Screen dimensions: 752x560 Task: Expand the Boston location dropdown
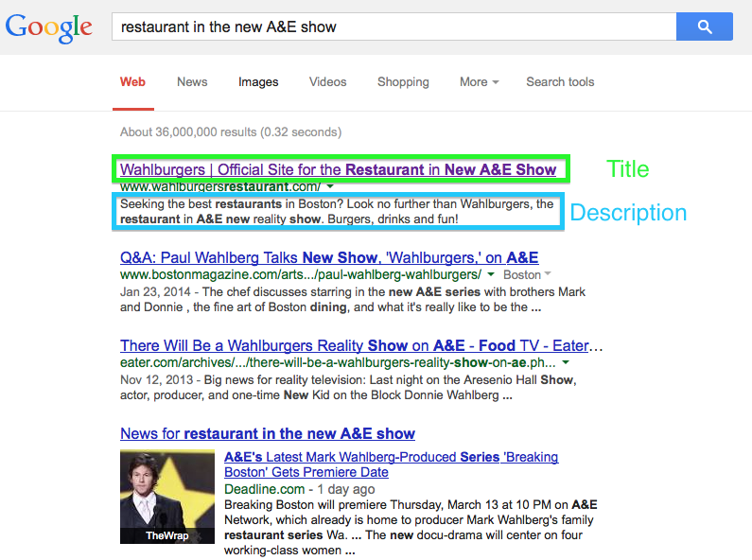point(527,274)
